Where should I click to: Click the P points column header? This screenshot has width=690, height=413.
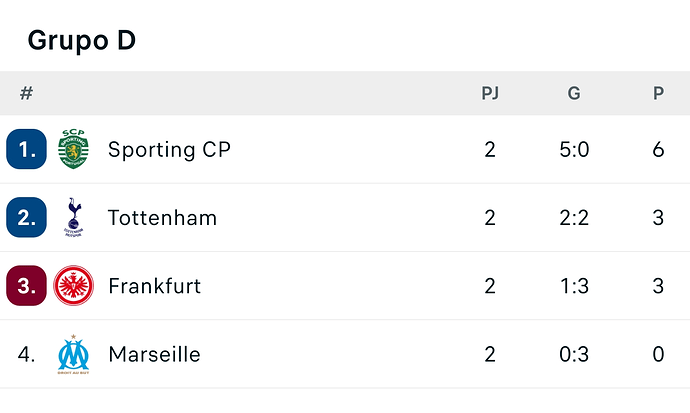pos(658,93)
